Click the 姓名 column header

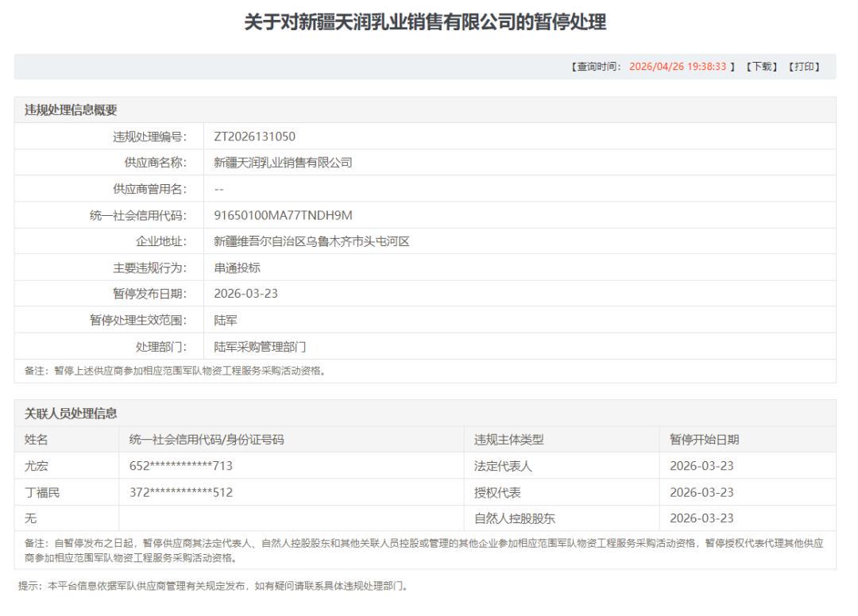[x=37, y=440]
